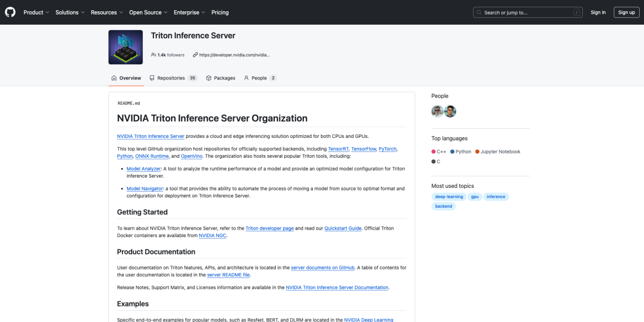Click the Triton Inference Server organization avatar
Screen dimensions: 644x322
[126, 47]
